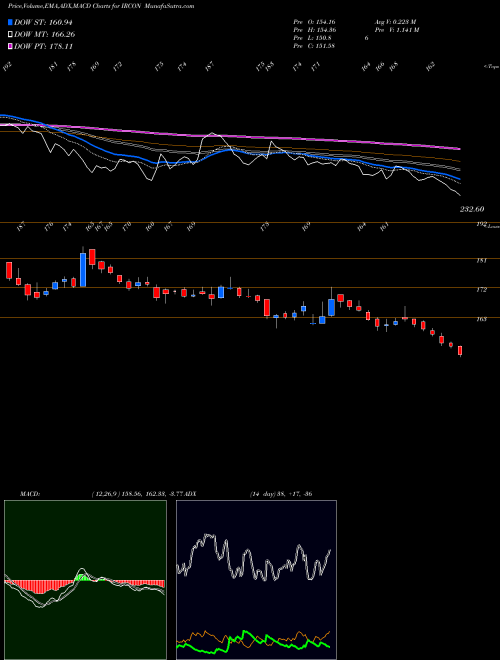
Task: Click the white DOW MT legend swatch
Action: click(x=10, y=35)
